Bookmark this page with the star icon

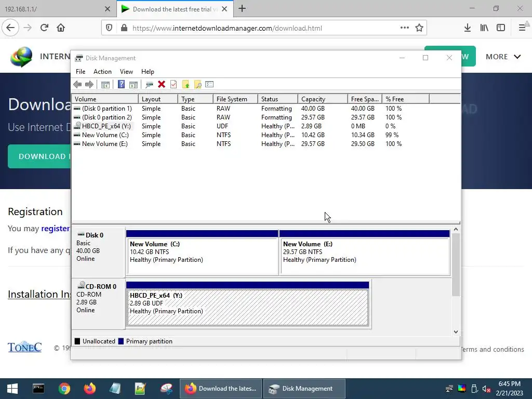pyautogui.click(x=419, y=28)
